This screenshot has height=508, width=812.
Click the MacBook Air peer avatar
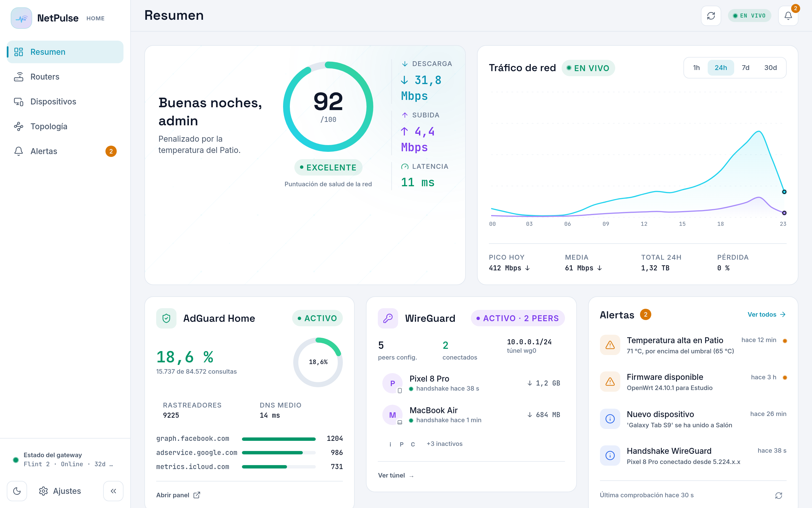[392, 415]
